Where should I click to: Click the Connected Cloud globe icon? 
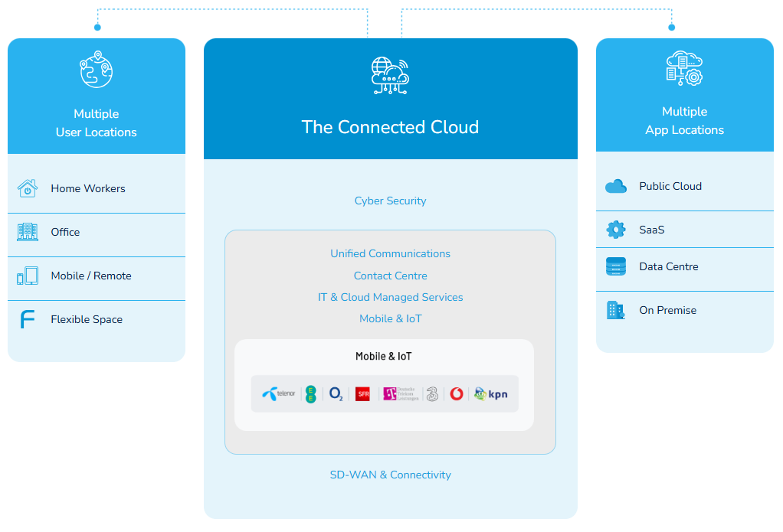(390, 76)
